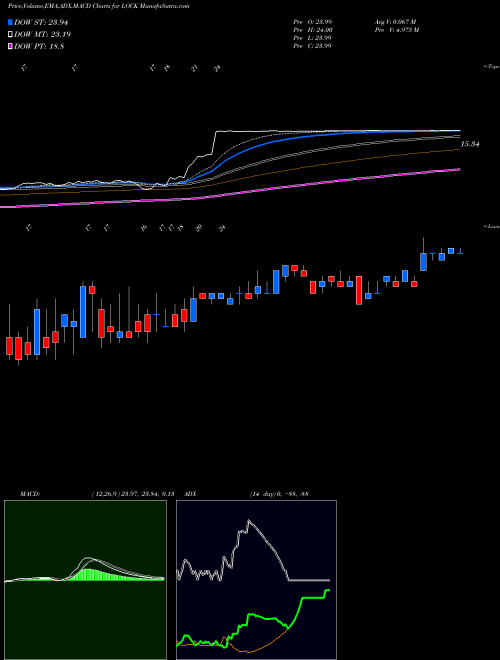The image size is (500, 660).
Task: Click the magenta DOW PT legend swatch
Action: click(x=11, y=47)
